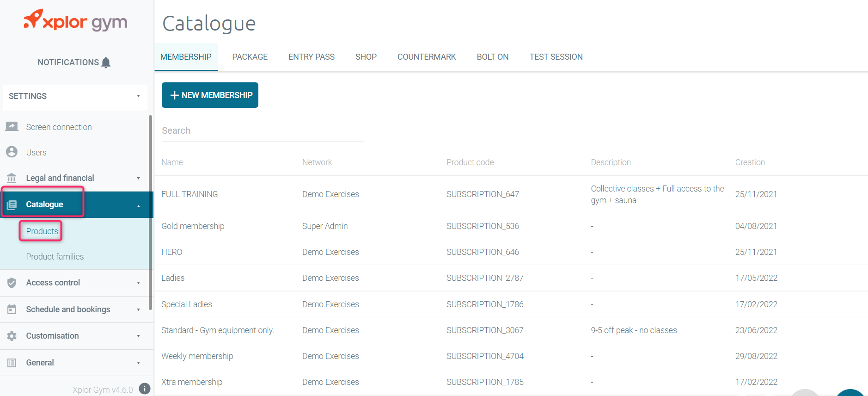Collapse the Catalogue menu arrow

(x=138, y=206)
